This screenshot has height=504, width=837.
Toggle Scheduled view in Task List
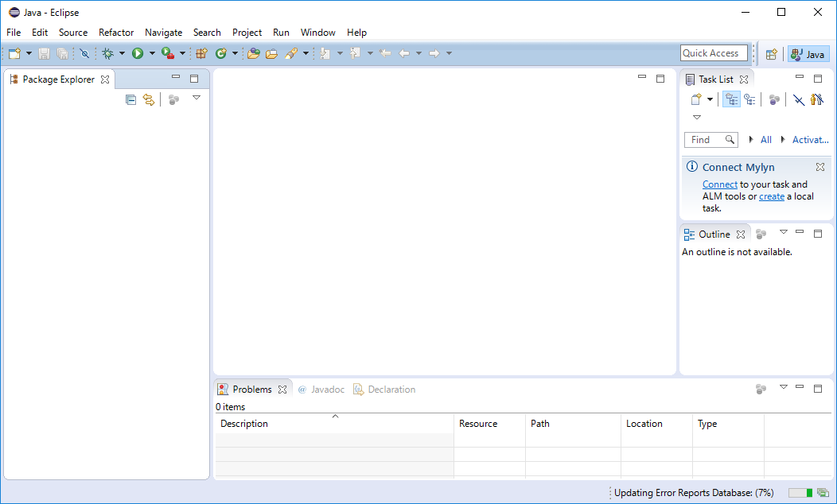click(x=750, y=99)
